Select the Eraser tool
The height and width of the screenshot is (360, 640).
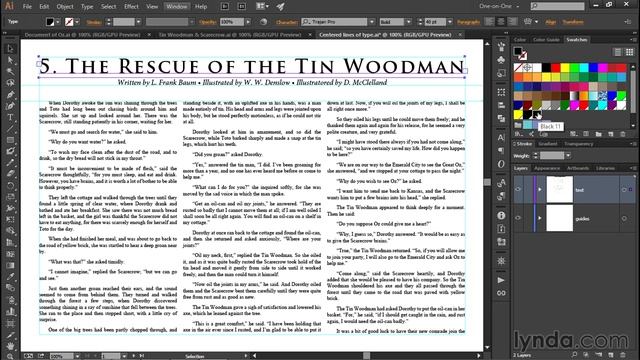pyautogui.click(x=10, y=174)
